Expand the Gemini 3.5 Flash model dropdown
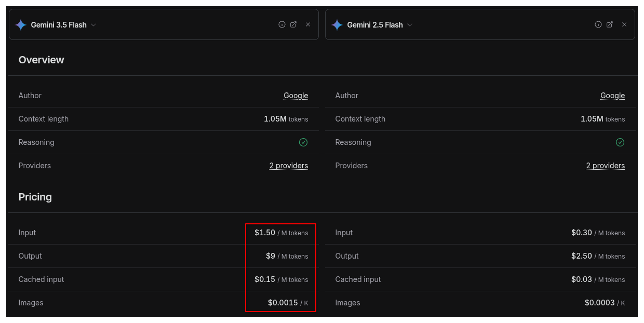Viewport: 644px width, 323px height. coord(93,25)
